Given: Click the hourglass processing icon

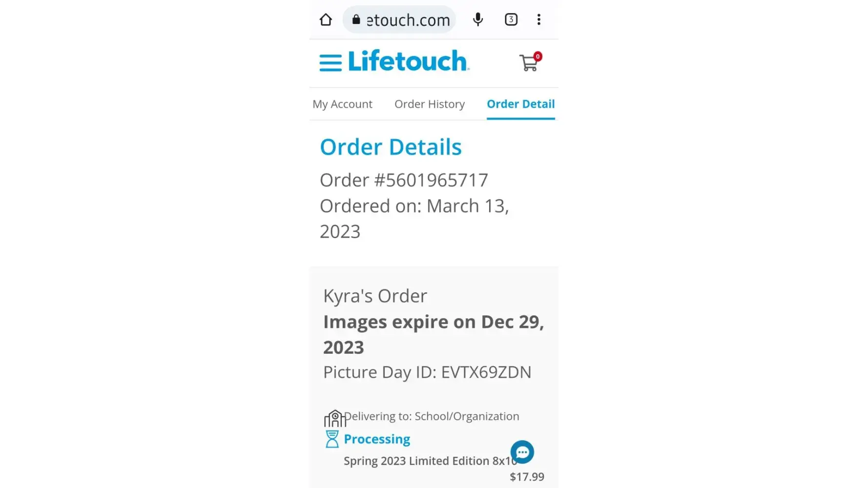Looking at the screenshot, I should click(332, 439).
